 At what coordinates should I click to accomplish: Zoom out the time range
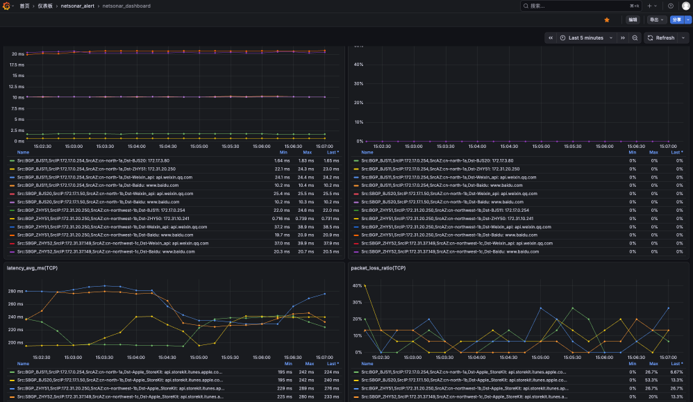635,38
